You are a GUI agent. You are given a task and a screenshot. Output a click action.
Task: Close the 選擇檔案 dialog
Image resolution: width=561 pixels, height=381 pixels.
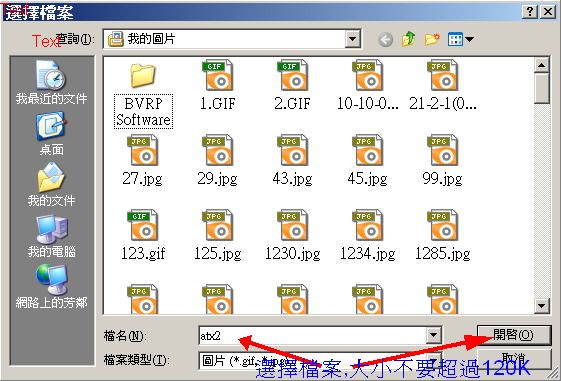click(548, 12)
